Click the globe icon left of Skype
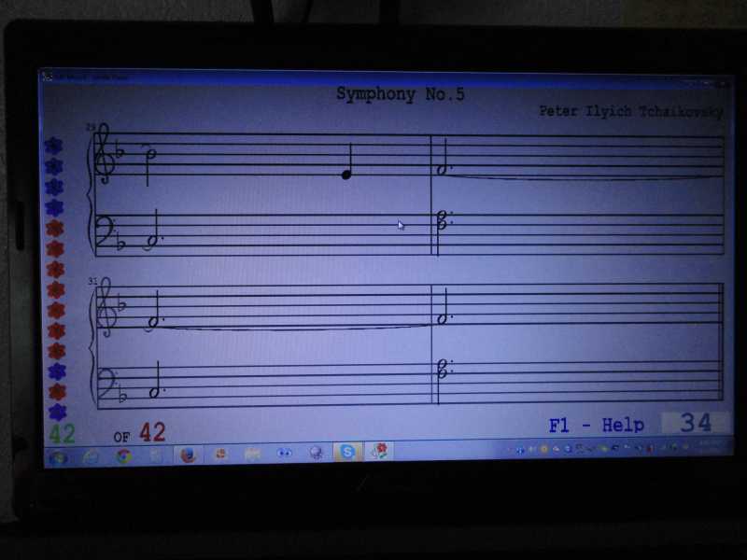 pos(316,453)
